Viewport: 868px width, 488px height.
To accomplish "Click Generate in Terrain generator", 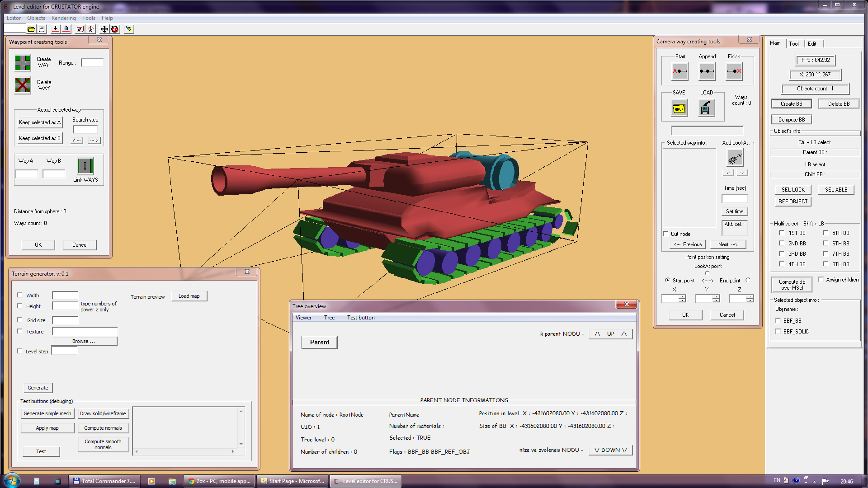I will pos(38,388).
